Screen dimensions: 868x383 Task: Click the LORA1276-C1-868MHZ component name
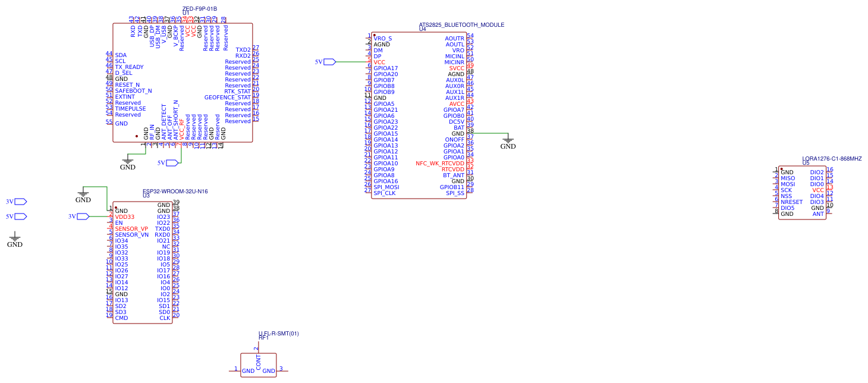(832, 159)
